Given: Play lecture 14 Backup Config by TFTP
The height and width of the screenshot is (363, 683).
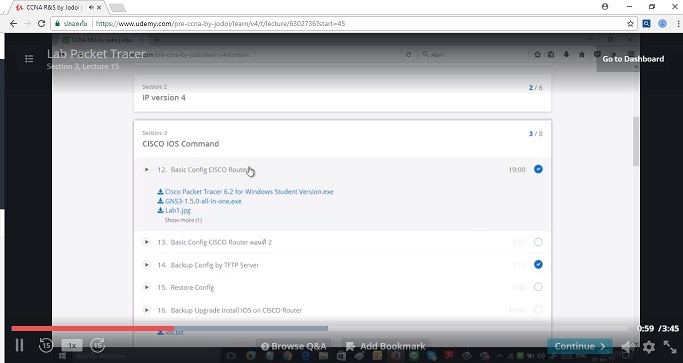Looking at the screenshot, I should (x=147, y=265).
